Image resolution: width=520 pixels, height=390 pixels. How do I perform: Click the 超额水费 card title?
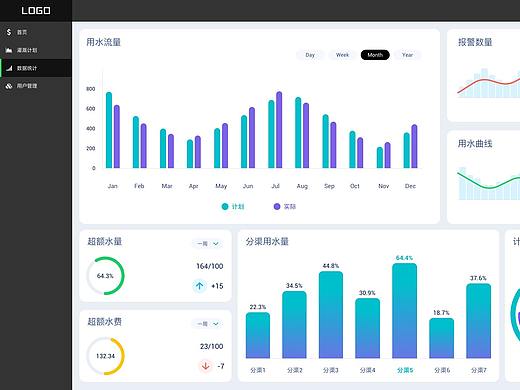click(x=105, y=322)
